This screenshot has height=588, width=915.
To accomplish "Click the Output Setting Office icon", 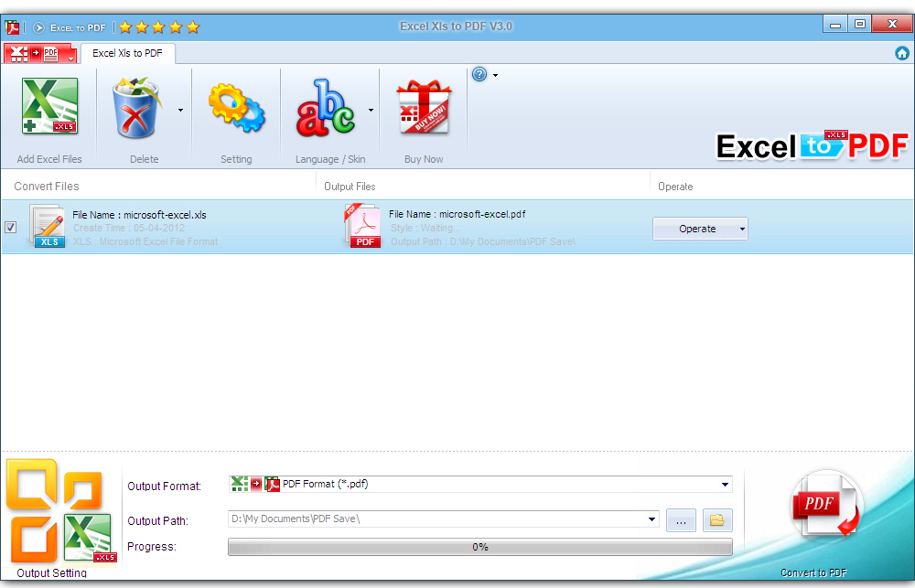I will [x=59, y=512].
